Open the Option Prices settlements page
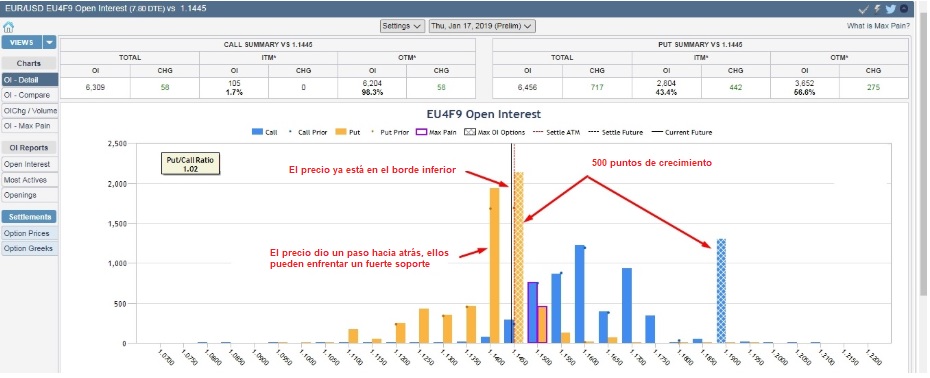The height and width of the screenshot is (378, 930). coord(30,233)
